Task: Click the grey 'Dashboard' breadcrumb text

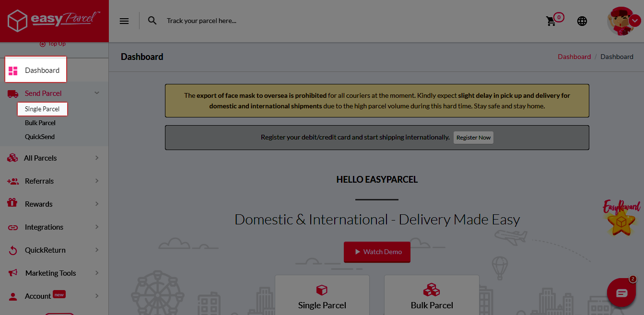Action: [x=617, y=57]
